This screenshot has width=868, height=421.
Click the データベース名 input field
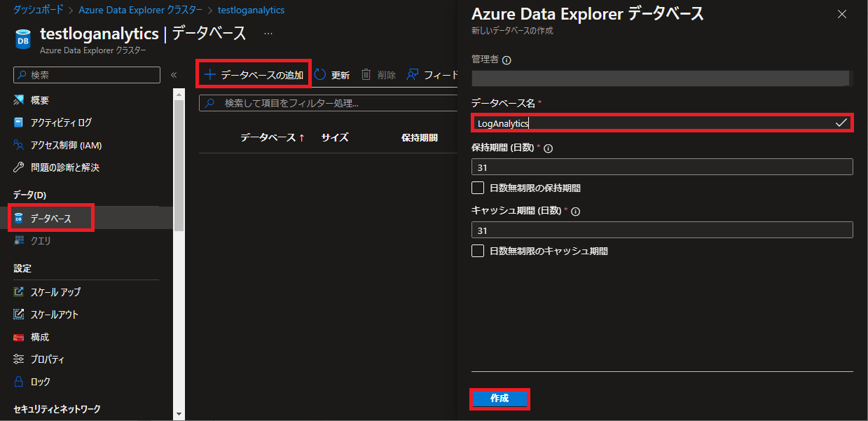point(662,123)
